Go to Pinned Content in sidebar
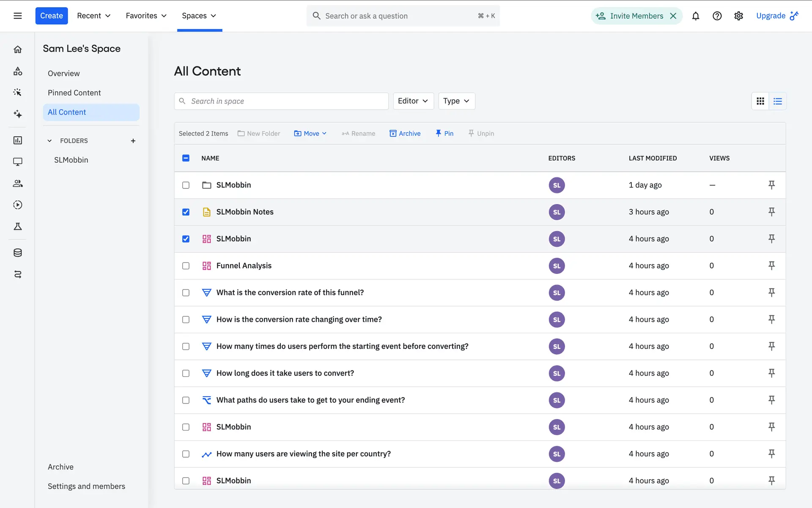Viewport: 812px width, 508px height. click(x=74, y=93)
